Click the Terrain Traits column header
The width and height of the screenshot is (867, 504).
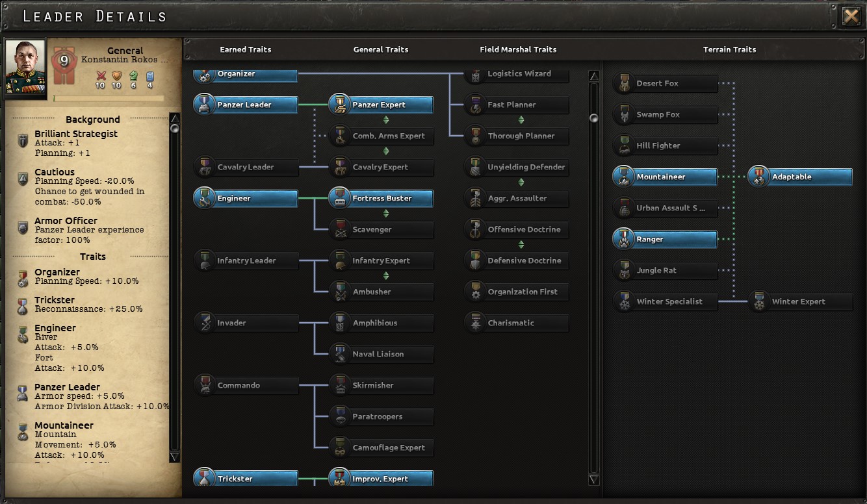point(729,49)
